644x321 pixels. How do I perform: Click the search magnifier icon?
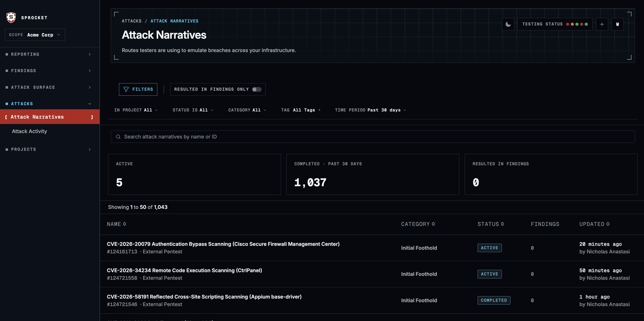tap(118, 137)
